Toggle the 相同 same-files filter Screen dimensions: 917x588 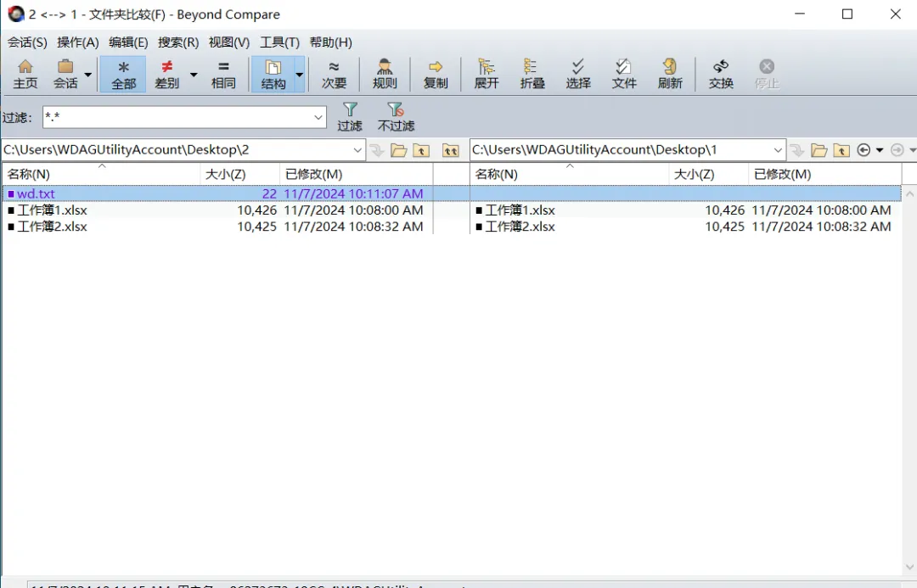pos(222,74)
